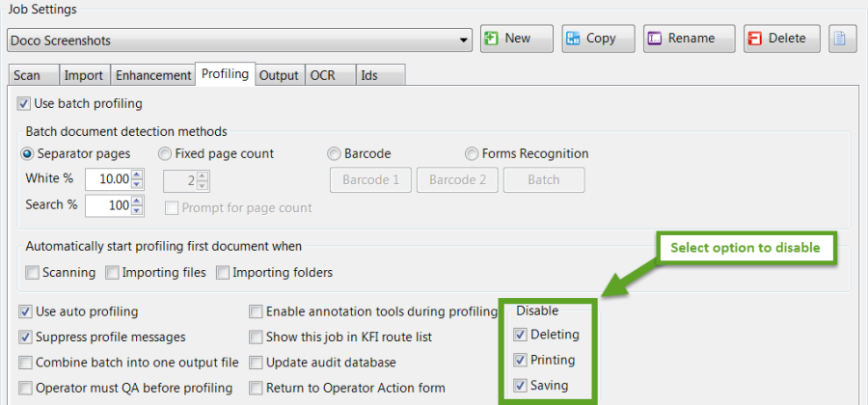This screenshot has height=405, width=868.
Task: Uncheck Use batch profiling
Action: (x=24, y=103)
